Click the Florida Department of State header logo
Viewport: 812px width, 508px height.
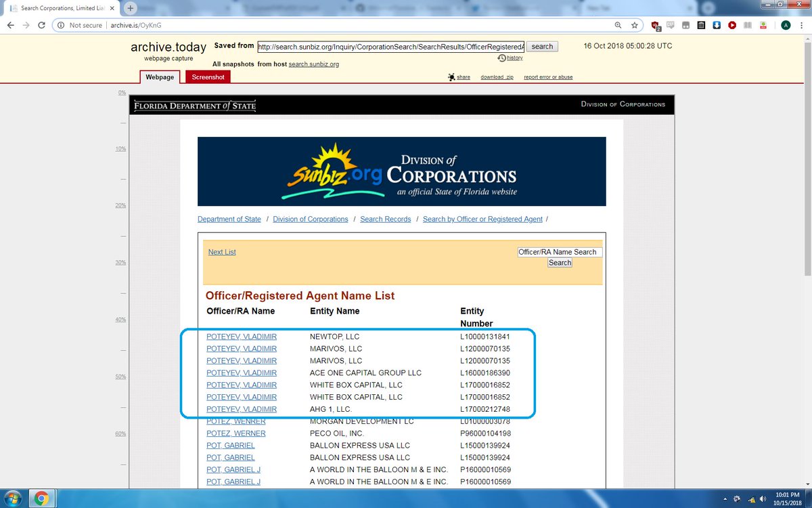[194, 105]
